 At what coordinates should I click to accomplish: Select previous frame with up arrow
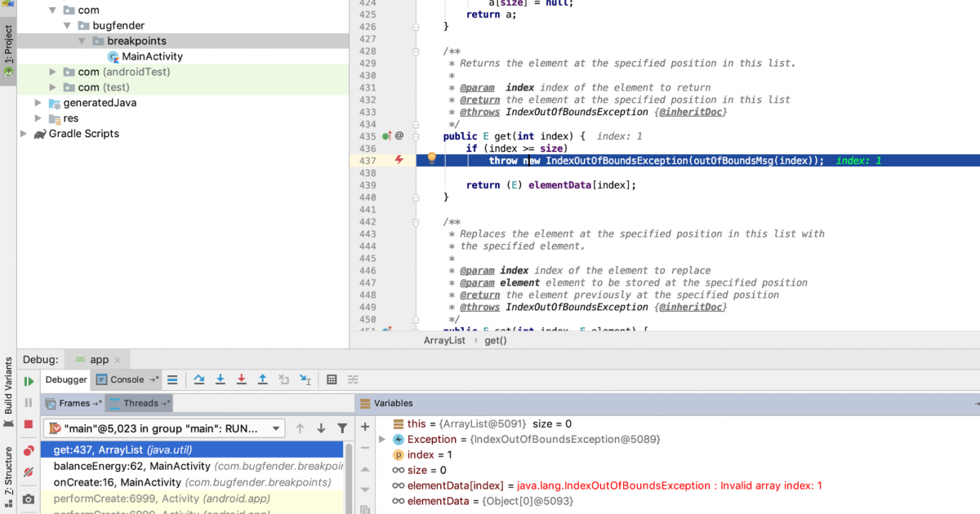[x=300, y=428]
